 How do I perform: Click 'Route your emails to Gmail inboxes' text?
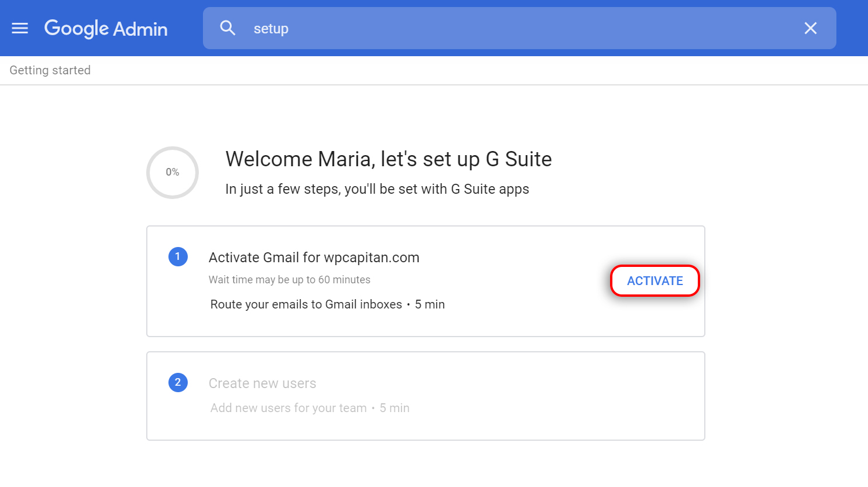coord(306,304)
